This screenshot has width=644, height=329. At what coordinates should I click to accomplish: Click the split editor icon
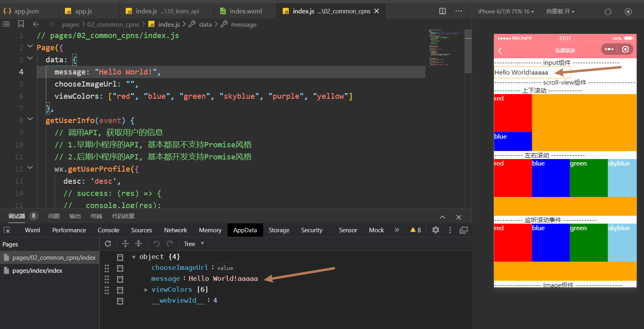(442, 11)
